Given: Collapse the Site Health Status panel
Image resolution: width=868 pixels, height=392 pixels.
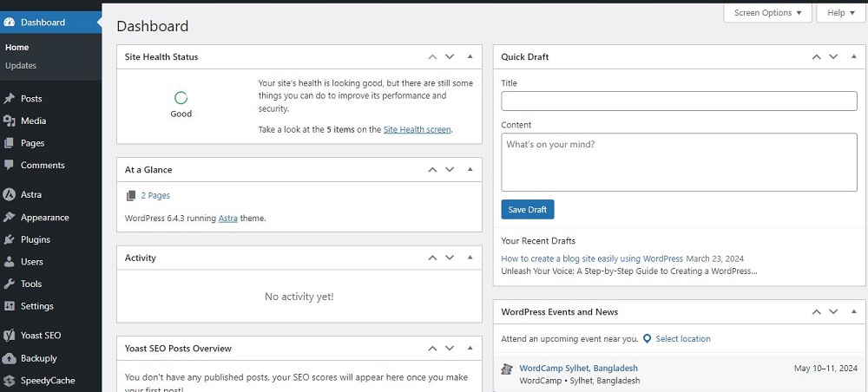Looking at the screenshot, I should (x=470, y=56).
